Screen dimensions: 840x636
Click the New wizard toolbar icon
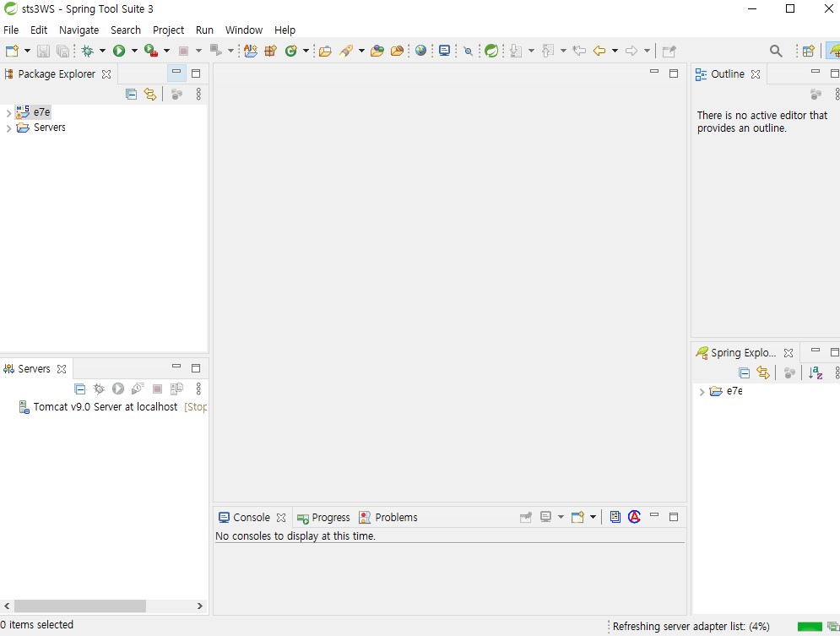tap(12, 51)
